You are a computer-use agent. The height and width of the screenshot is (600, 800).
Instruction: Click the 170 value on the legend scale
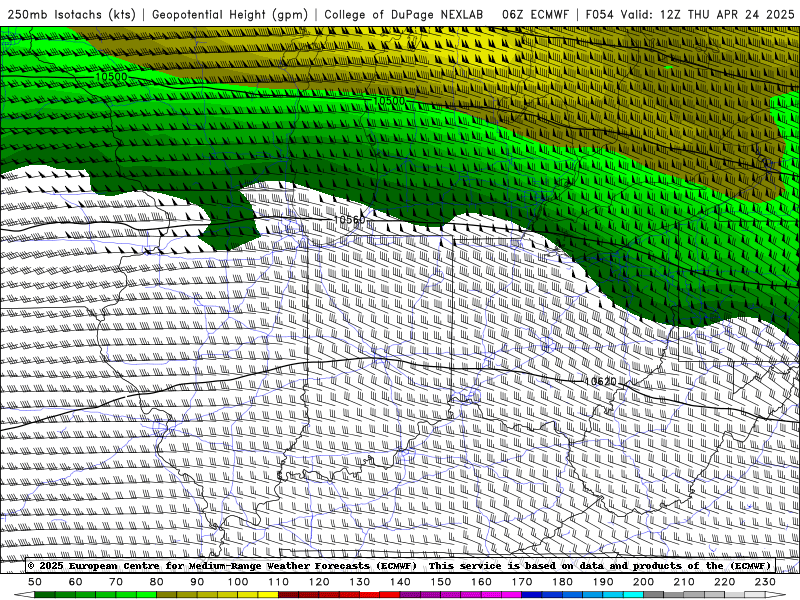522,582
